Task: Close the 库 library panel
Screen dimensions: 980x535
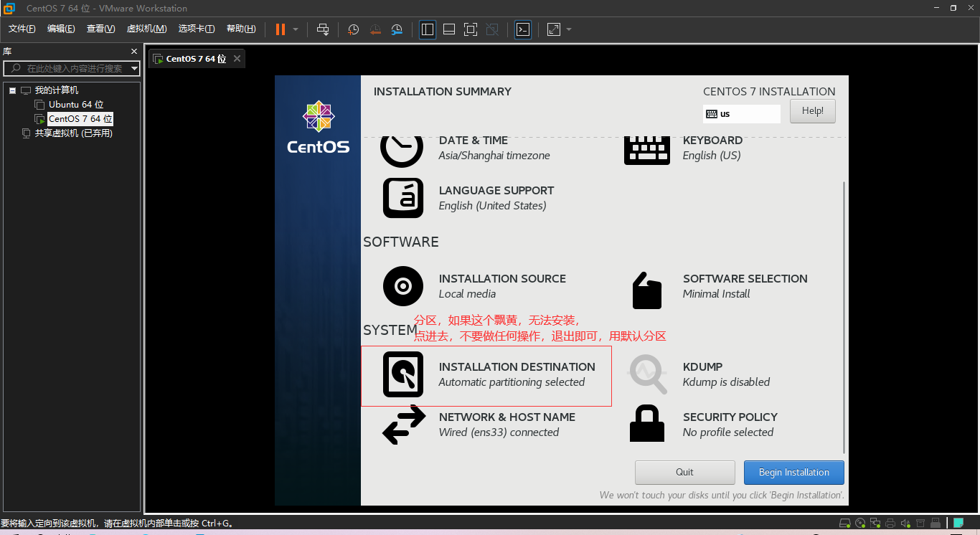Action: point(133,52)
